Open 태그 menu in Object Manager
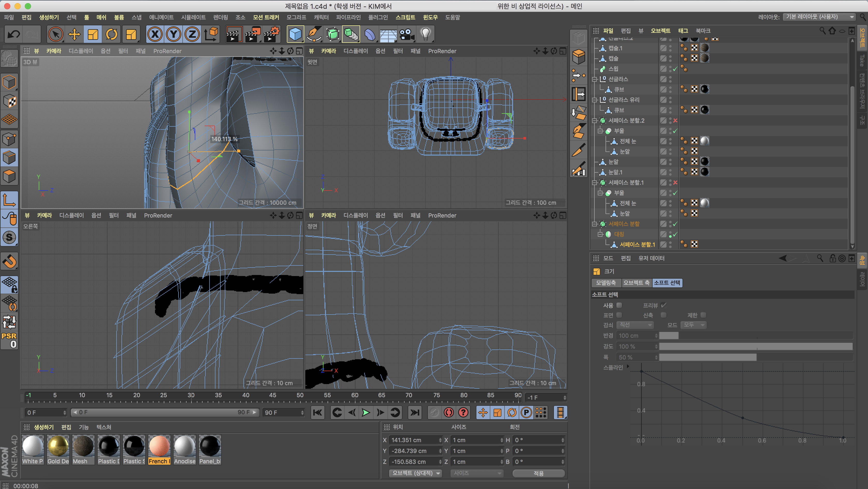The width and height of the screenshot is (868, 489). click(x=683, y=31)
